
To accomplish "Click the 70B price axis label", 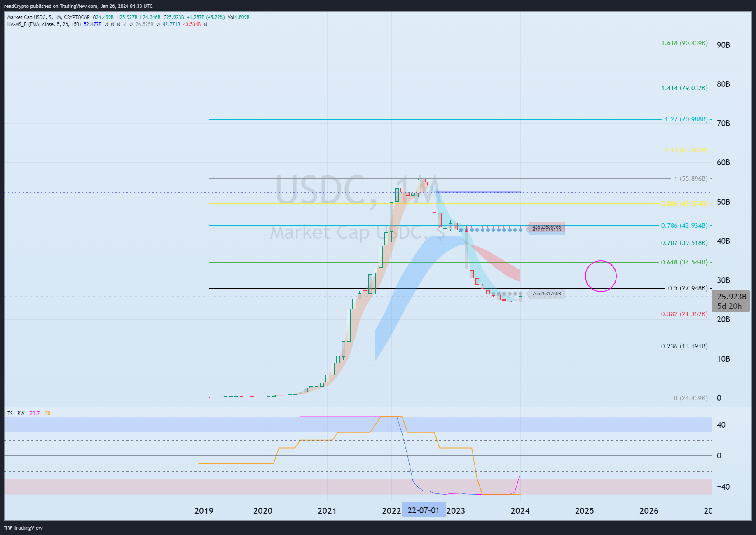I will point(723,123).
